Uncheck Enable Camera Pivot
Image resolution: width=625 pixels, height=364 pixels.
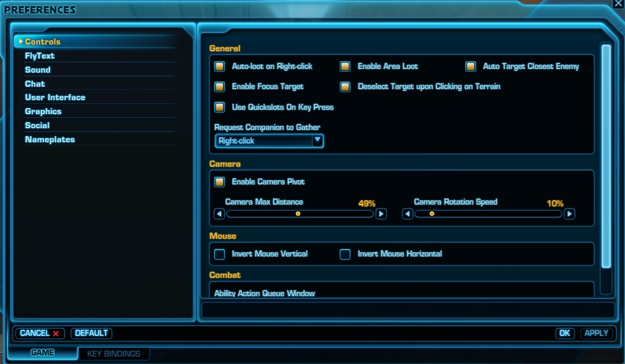219,181
